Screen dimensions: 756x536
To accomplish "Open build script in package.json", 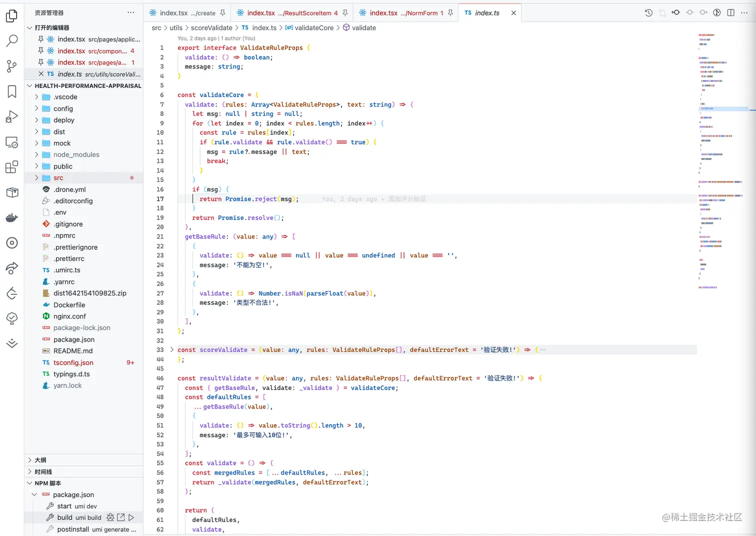I will [121, 517].
